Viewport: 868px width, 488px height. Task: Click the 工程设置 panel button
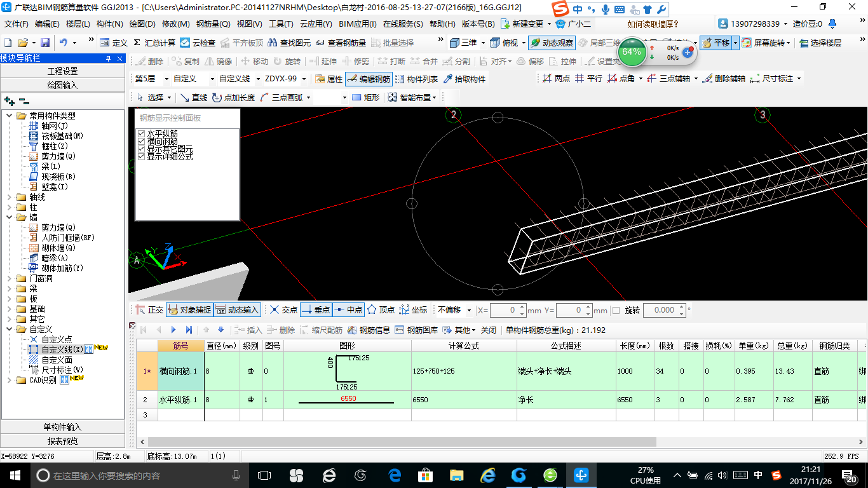tap(63, 71)
